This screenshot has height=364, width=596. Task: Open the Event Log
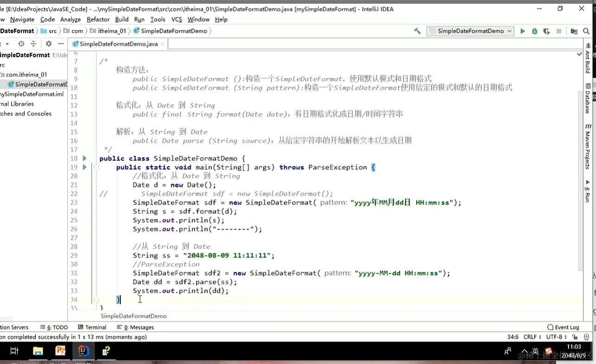click(563, 327)
